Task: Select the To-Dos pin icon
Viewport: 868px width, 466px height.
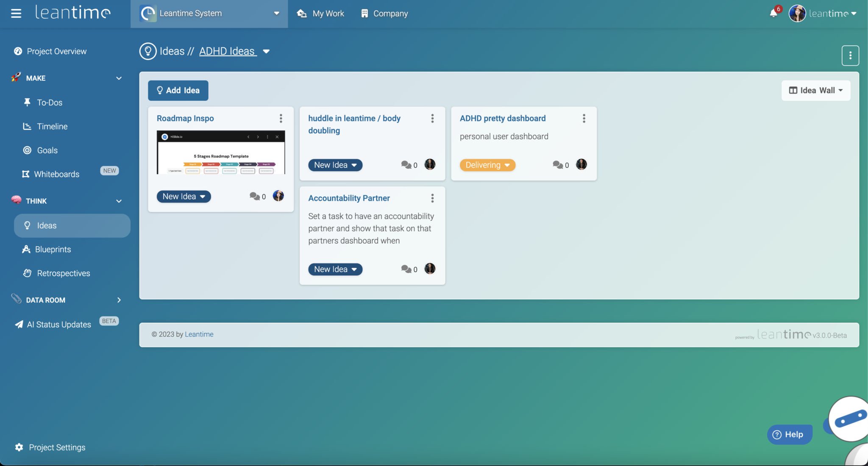Action: click(27, 102)
